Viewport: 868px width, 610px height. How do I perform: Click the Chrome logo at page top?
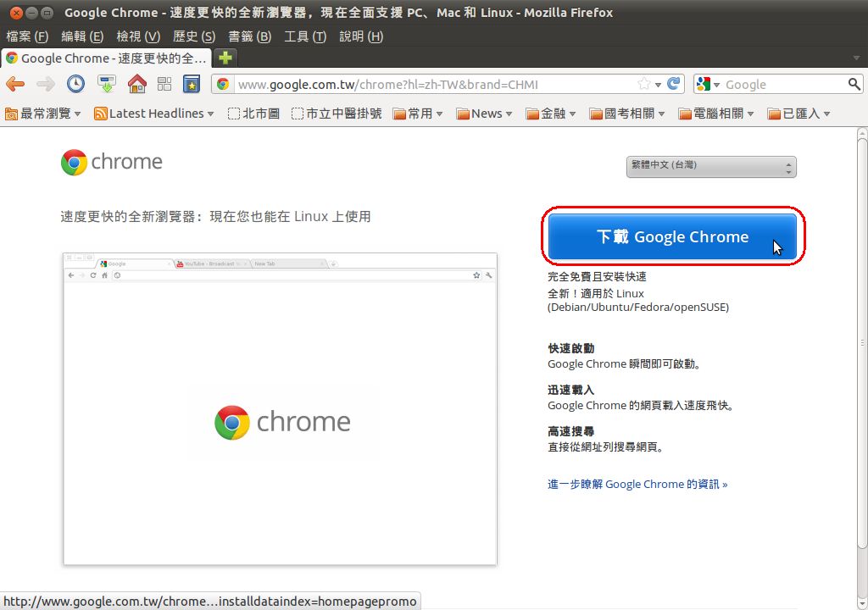[111, 162]
